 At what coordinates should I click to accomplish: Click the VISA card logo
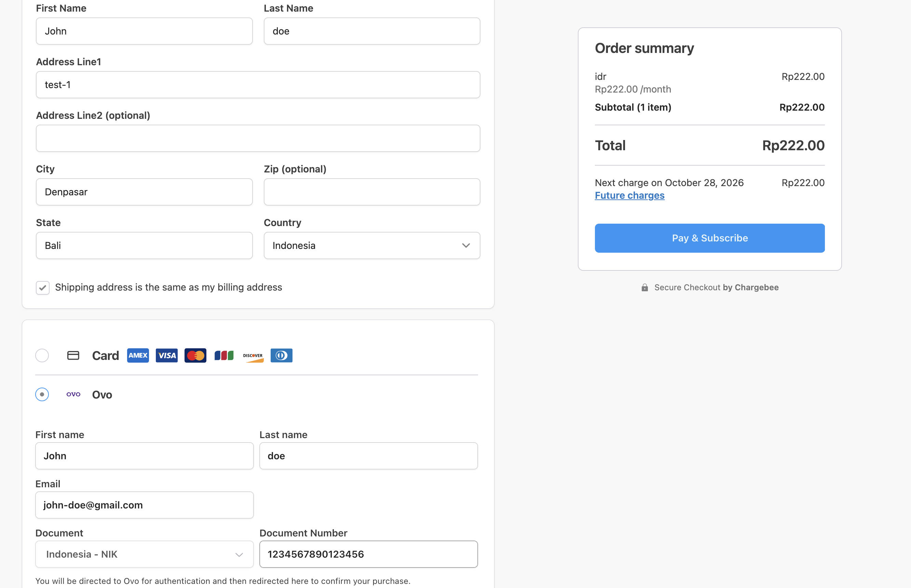166,355
